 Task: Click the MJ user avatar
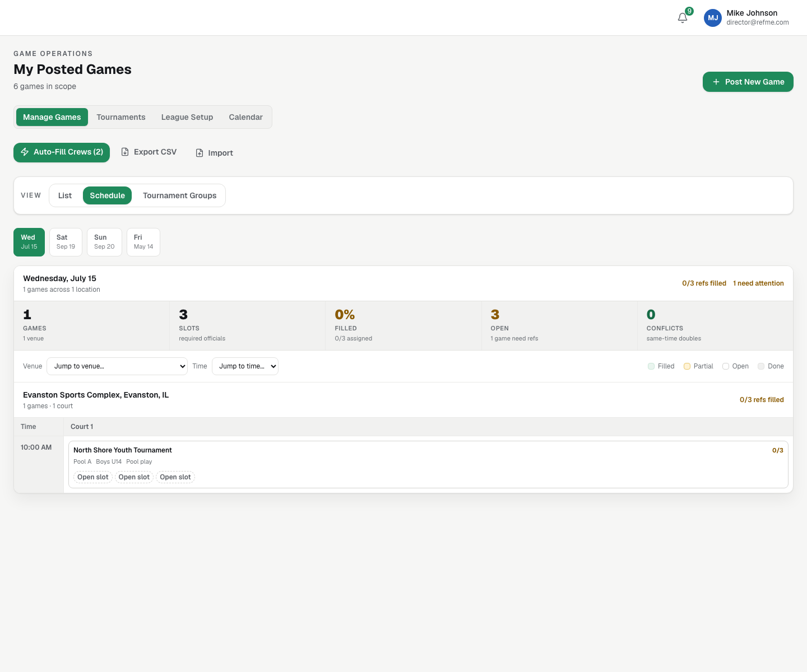click(x=713, y=18)
